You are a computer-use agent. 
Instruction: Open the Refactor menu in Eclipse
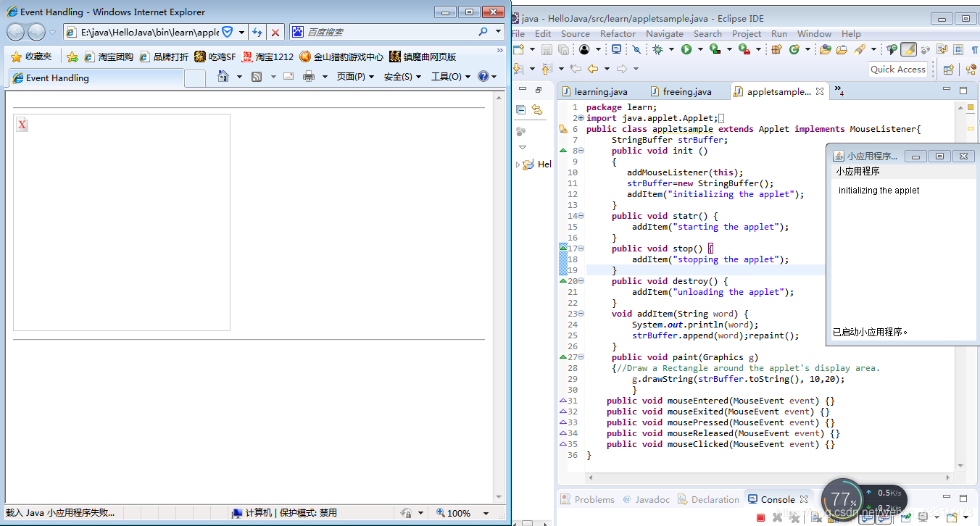618,33
